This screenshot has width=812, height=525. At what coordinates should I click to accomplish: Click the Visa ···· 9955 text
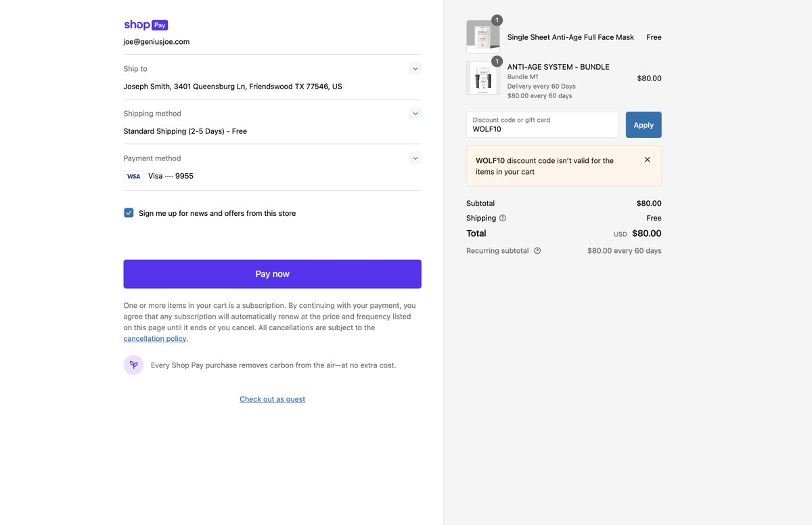click(171, 176)
